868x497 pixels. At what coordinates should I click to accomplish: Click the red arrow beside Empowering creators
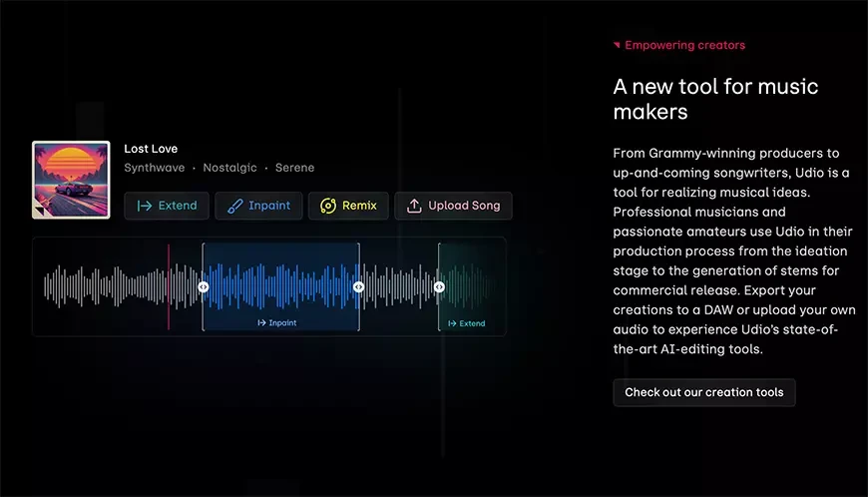[x=617, y=45]
